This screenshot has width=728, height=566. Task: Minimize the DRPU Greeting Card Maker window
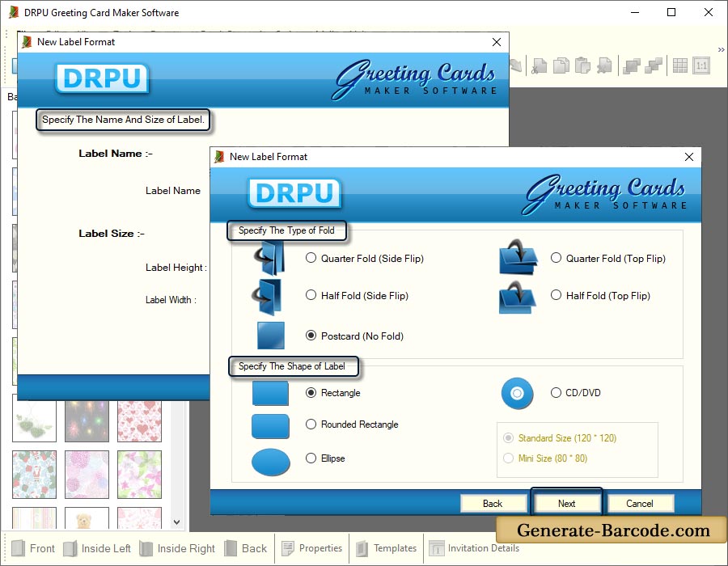[635, 12]
